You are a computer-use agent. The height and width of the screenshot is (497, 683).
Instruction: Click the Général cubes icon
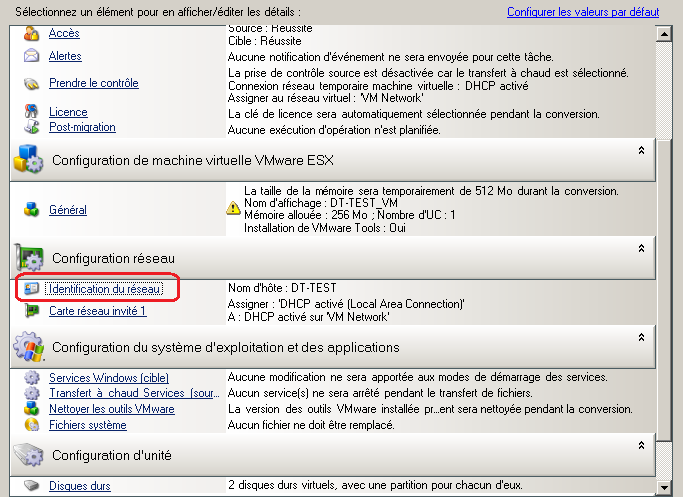pyautogui.click(x=31, y=210)
